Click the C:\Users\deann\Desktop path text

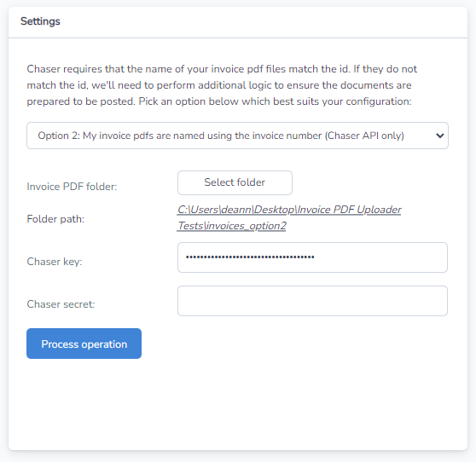[236, 210]
